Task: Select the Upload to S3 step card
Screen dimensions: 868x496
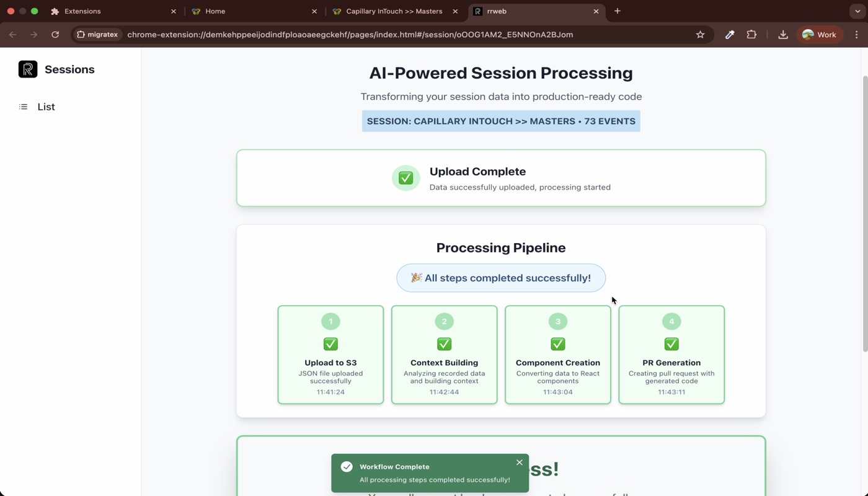Action: tap(330, 355)
